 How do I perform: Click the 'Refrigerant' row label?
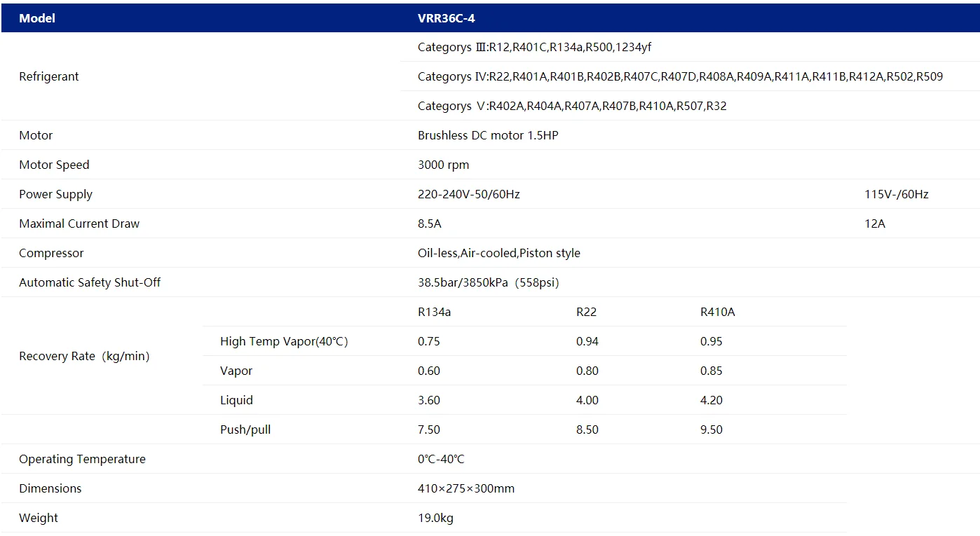(x=49, y=76)
